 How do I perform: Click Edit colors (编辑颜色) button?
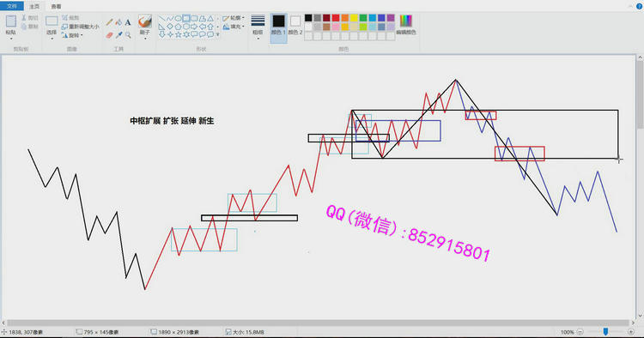pos(406,25)
